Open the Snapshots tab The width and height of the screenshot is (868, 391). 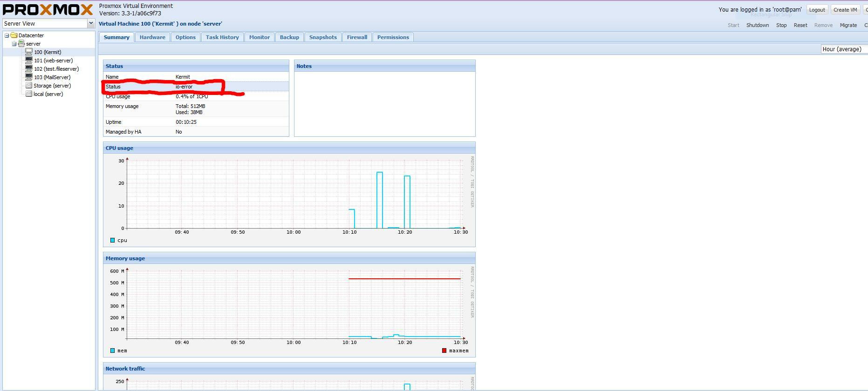[x=323, y=37]
